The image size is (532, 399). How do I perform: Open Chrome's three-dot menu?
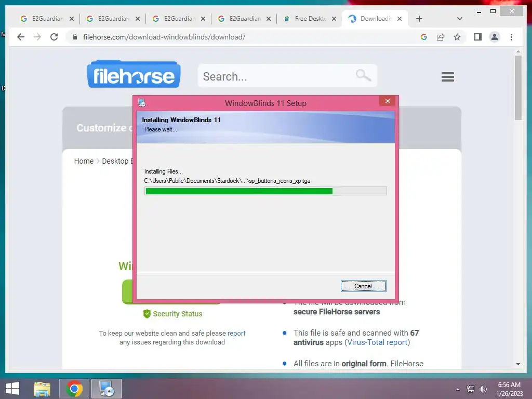click(x=512, y=37)
